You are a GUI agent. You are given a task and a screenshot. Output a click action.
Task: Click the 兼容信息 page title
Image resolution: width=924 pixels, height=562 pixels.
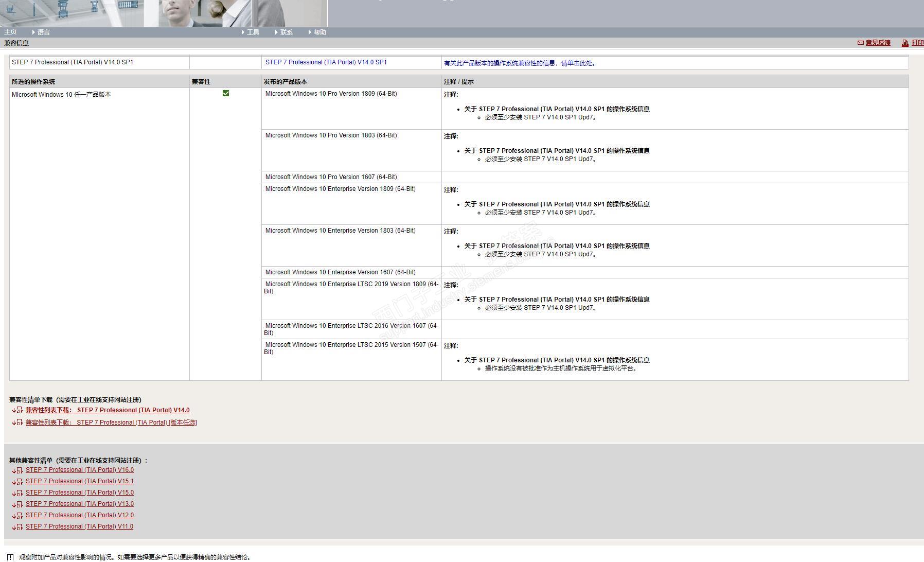(16, 43)
